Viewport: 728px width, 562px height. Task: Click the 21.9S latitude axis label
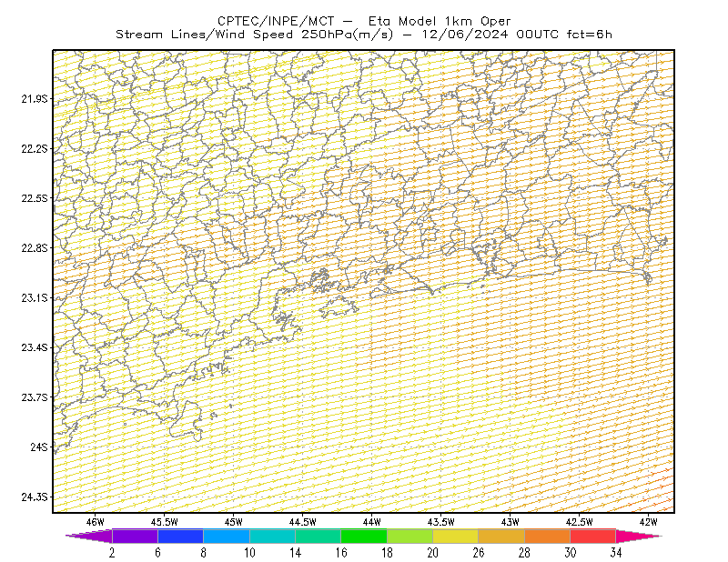35,99
